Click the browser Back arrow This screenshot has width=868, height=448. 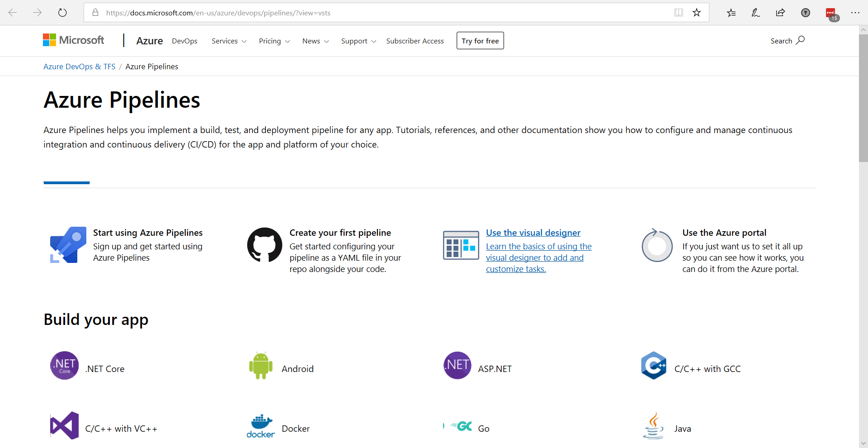[x=13, y=13]
